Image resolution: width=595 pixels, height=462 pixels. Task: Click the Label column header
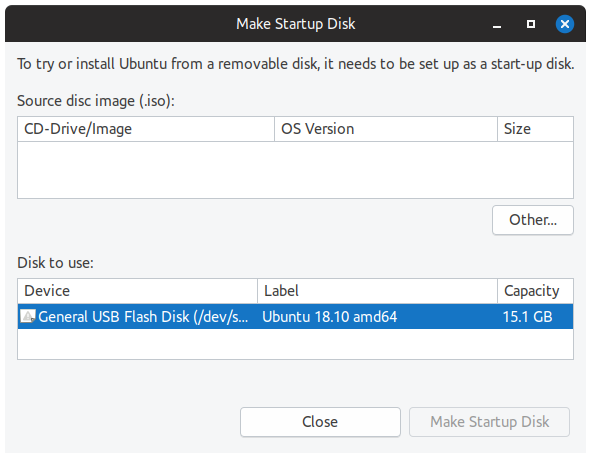[378, 291]
